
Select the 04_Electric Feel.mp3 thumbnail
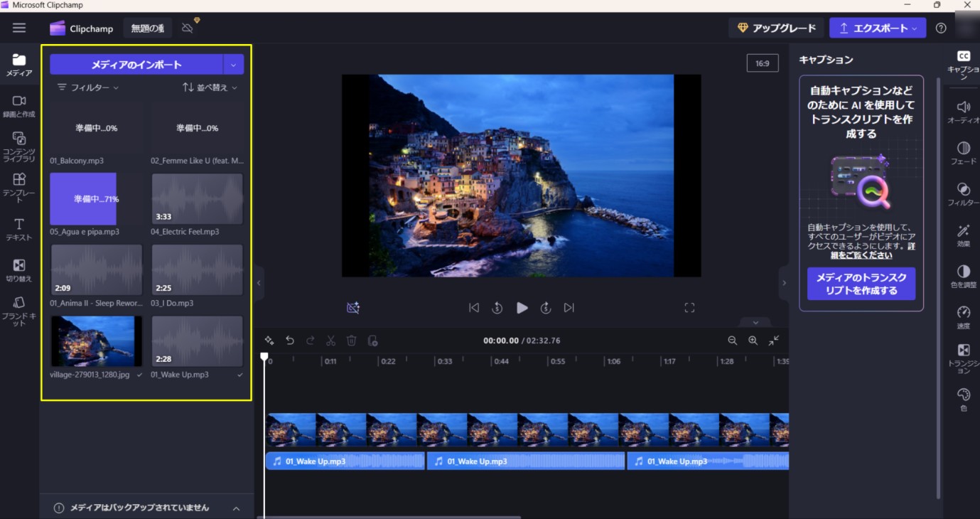tap(197, 199)
